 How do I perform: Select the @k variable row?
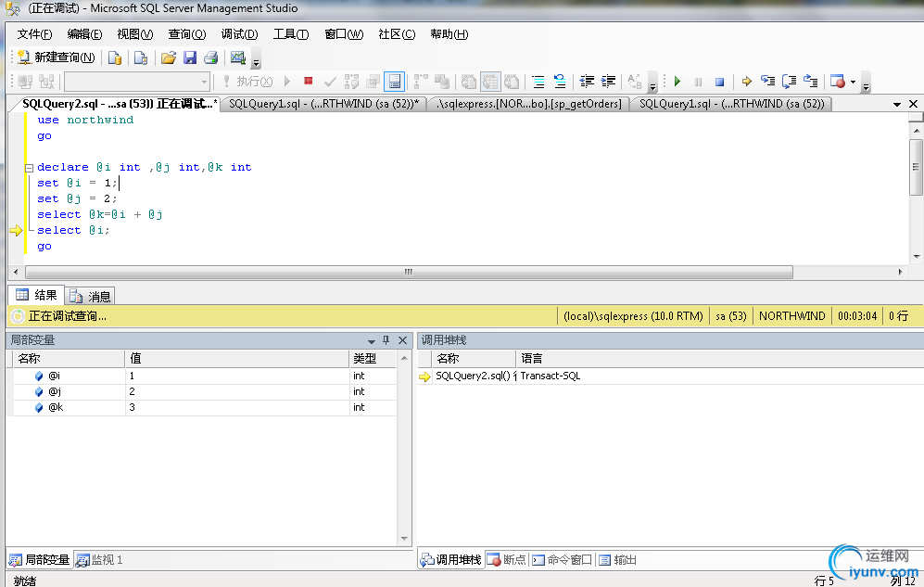[205, 407]
